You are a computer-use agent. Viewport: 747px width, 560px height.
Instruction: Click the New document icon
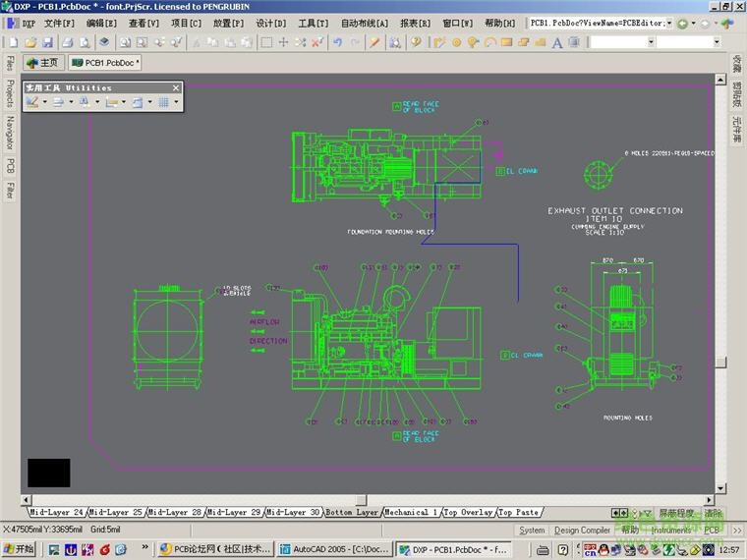click(13, 42)
